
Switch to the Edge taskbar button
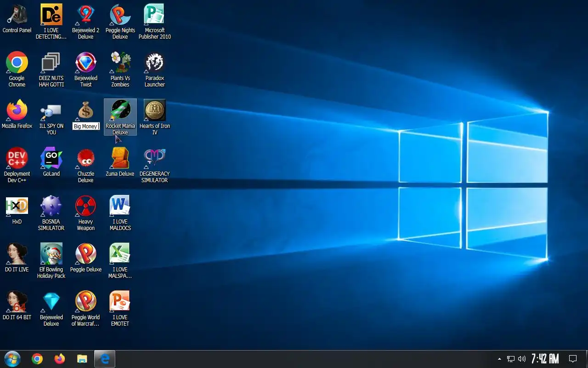click(x=105, y=359)
